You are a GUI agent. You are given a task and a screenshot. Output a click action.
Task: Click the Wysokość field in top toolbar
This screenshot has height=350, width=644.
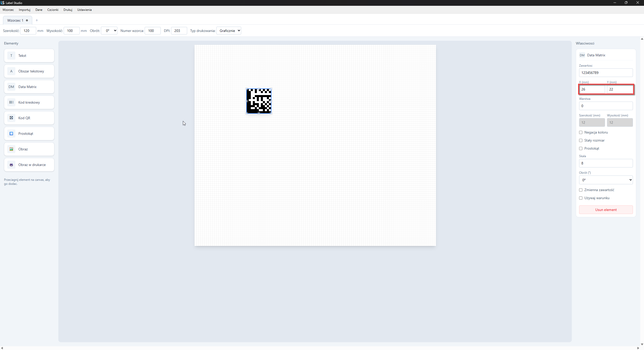coord(72,31)
